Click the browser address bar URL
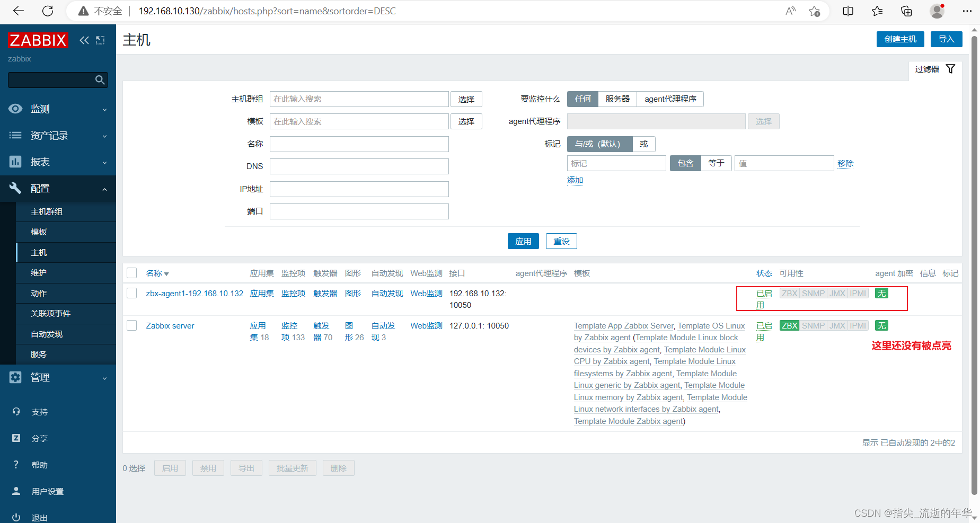 (267, 11)
